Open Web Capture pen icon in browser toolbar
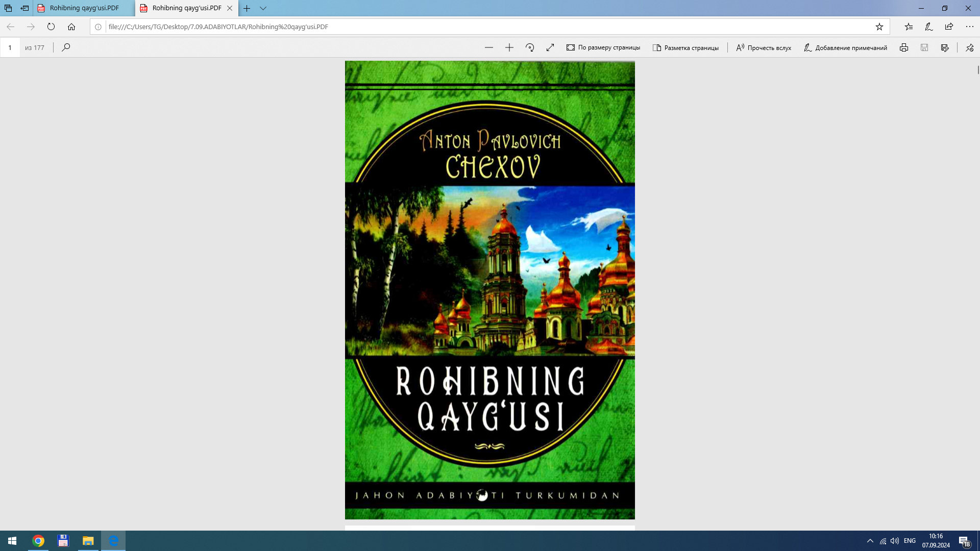 click(928, 27)
